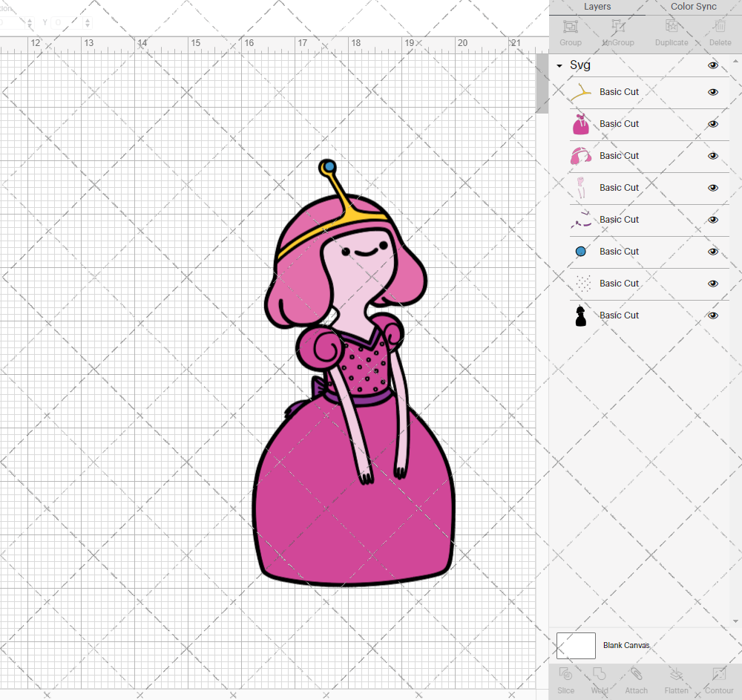Select the Attach tool
Viewport: 742px width, 700px height.
pos(636,675)
